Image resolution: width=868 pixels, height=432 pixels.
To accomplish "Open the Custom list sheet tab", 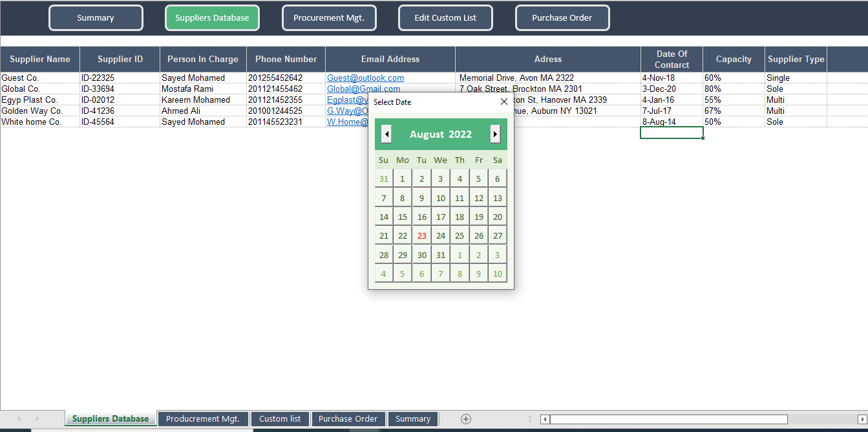I will (x=280, y=418).
